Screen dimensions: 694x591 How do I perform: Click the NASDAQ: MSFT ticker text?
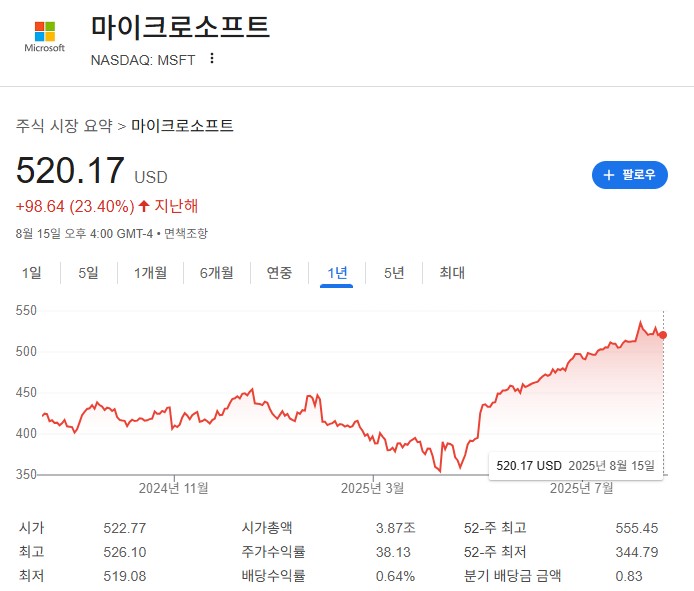[143, 60]
